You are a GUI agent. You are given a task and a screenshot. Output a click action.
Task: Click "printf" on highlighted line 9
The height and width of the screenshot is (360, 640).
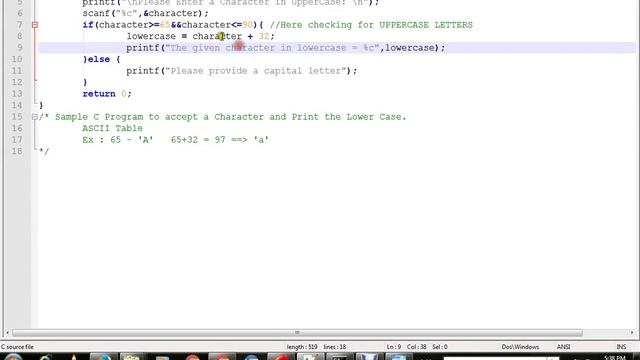click(143, 48)
